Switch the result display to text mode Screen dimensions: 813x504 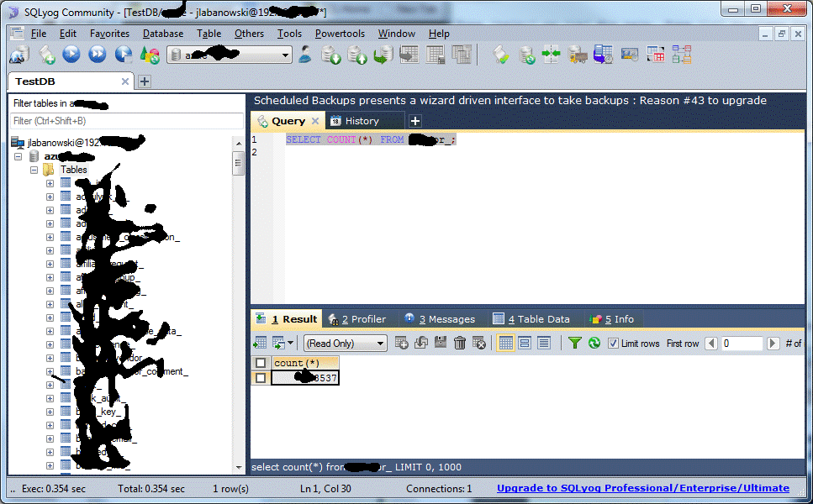pos(544,343)
